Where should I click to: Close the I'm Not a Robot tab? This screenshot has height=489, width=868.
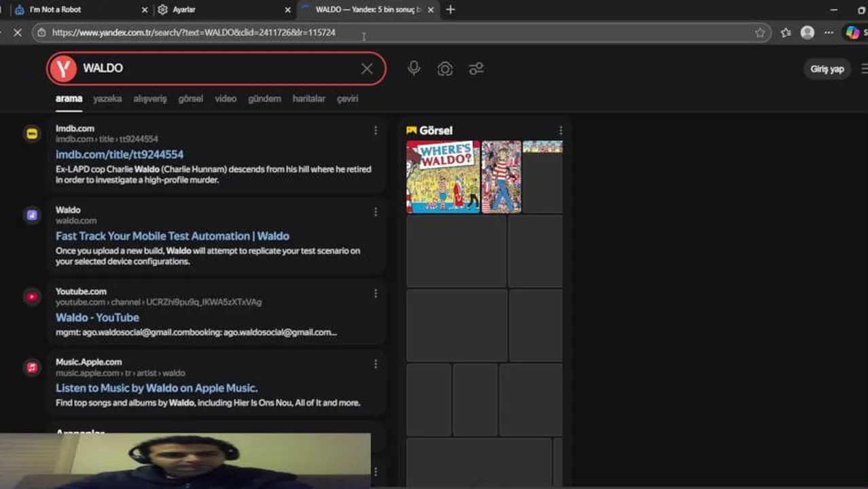pos(144,10)
